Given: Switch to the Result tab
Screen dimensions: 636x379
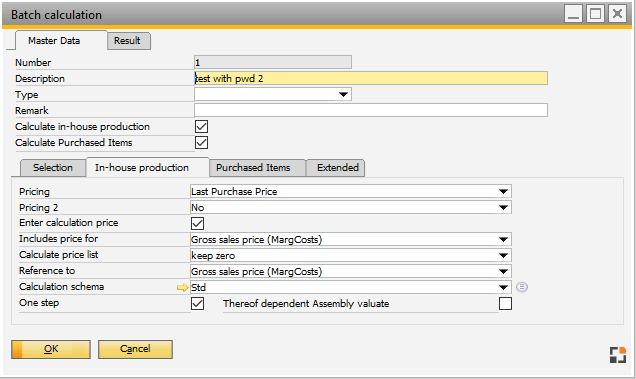Looking at the screenshot, I should tap(128, 41).
